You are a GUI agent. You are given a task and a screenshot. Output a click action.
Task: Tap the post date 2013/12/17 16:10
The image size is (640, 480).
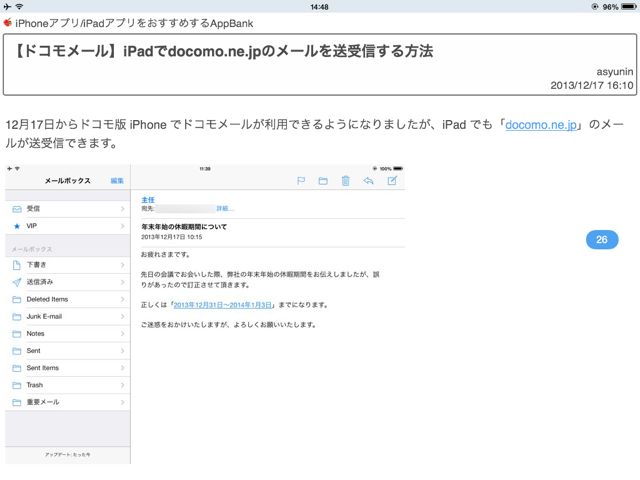[x=592, y=85]
